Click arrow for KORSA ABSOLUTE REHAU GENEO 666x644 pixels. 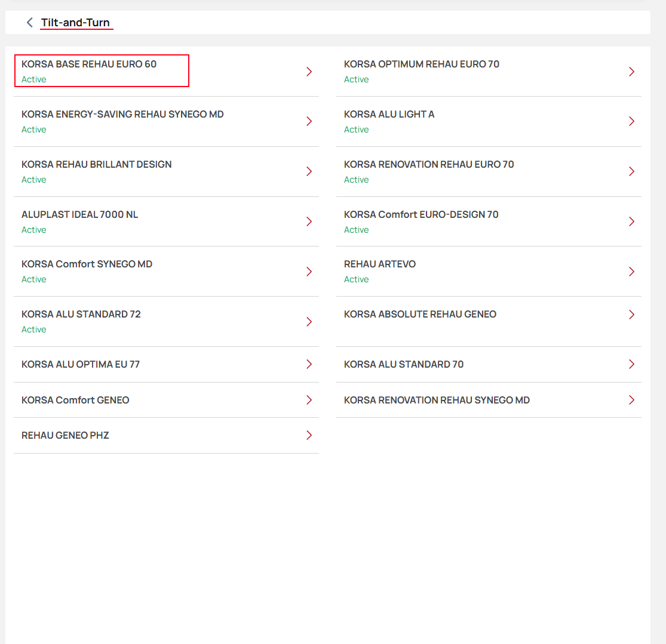click(x=631, y=315)
